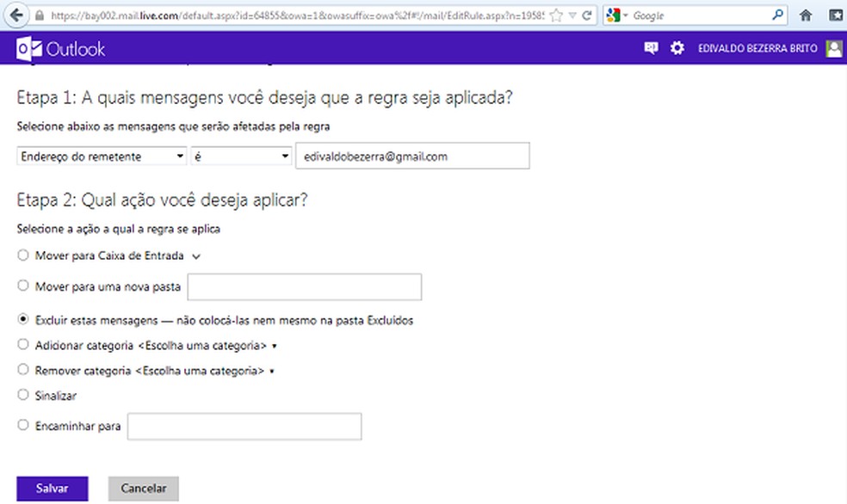Go to the browser home page icon

pyautogui.click(x=806, y=15)
